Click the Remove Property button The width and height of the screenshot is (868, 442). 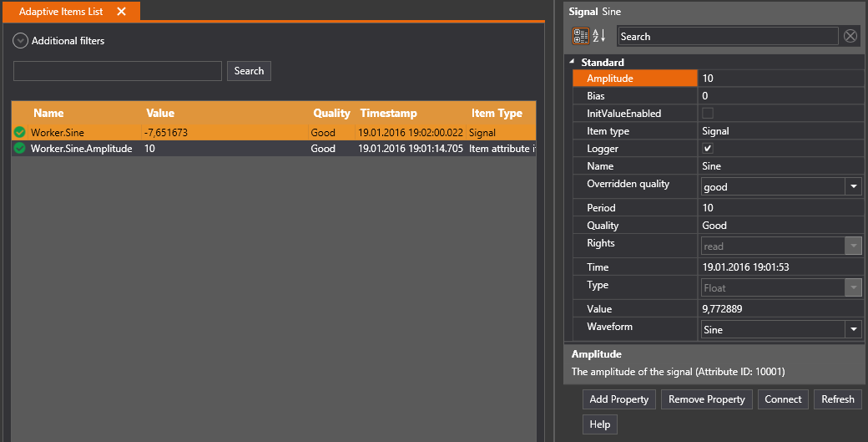pyautogui.click(x=706, y=399)
